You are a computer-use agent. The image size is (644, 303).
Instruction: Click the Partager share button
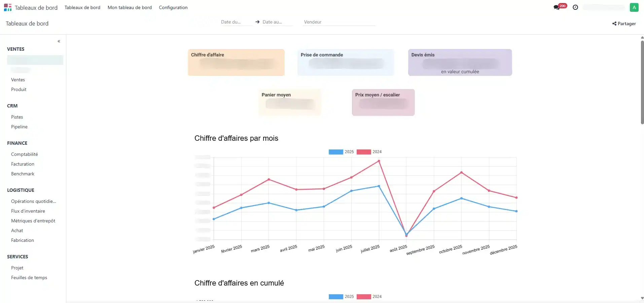point(624,24)
